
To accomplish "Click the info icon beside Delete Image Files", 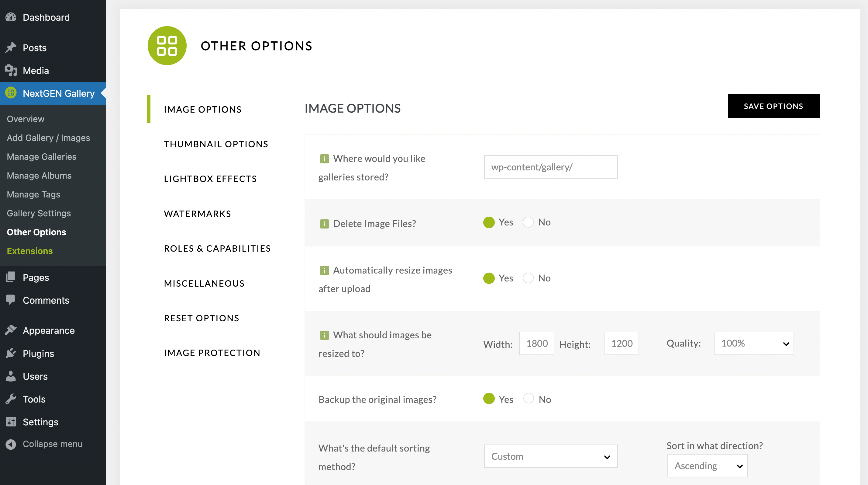I will click(x=324, y=223).
